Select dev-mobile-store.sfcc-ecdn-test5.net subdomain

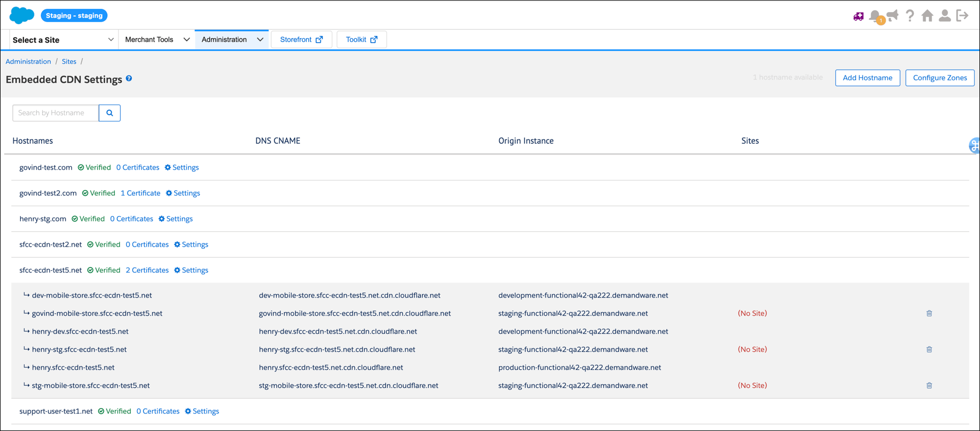92,295
